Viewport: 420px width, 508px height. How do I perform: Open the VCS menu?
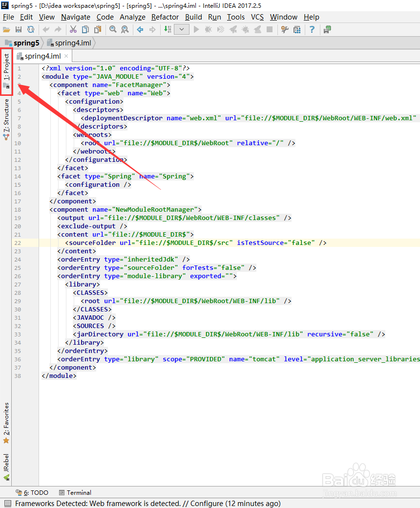pyautogui.click(x=257, y=17)
